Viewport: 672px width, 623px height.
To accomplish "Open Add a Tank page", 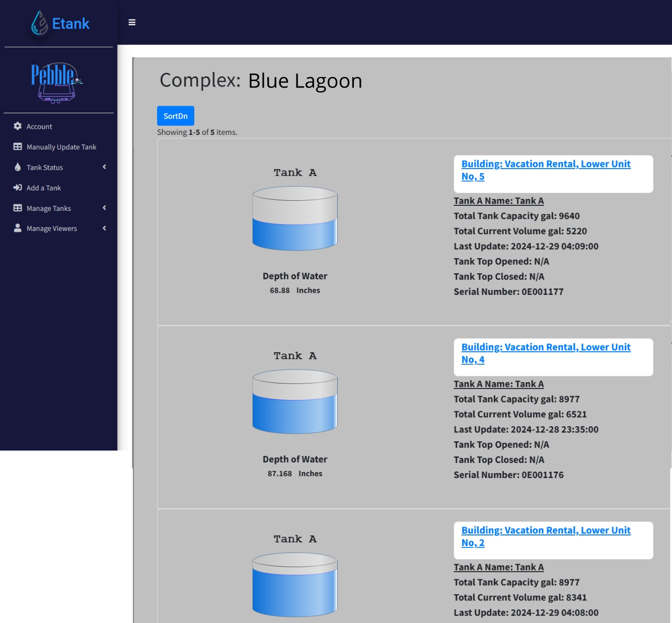I will (x=44, y=188).
